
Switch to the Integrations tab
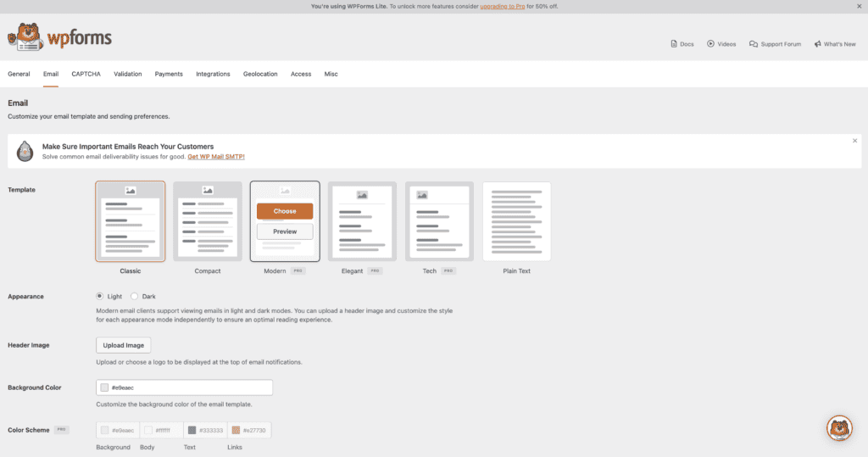click(x=213, y=74)
